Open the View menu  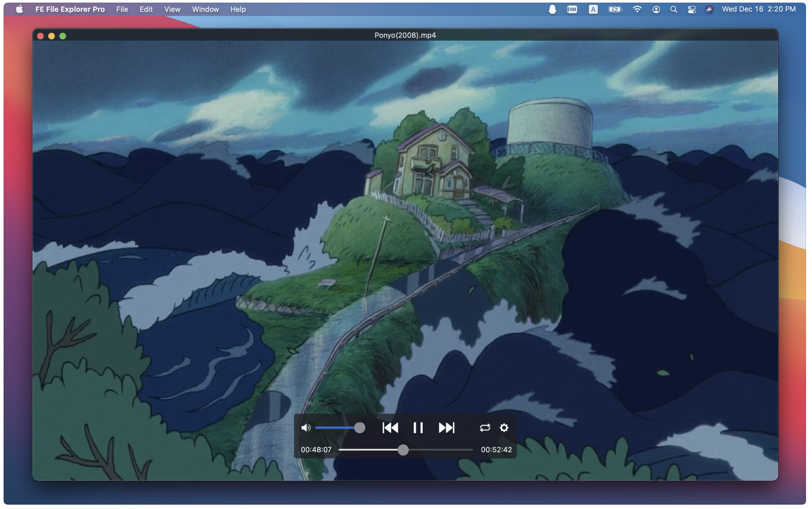point(172,9)
